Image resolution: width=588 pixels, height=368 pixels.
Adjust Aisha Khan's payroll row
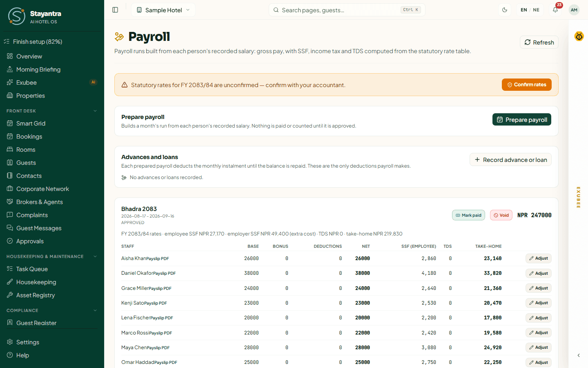click(x=539, y=258)
